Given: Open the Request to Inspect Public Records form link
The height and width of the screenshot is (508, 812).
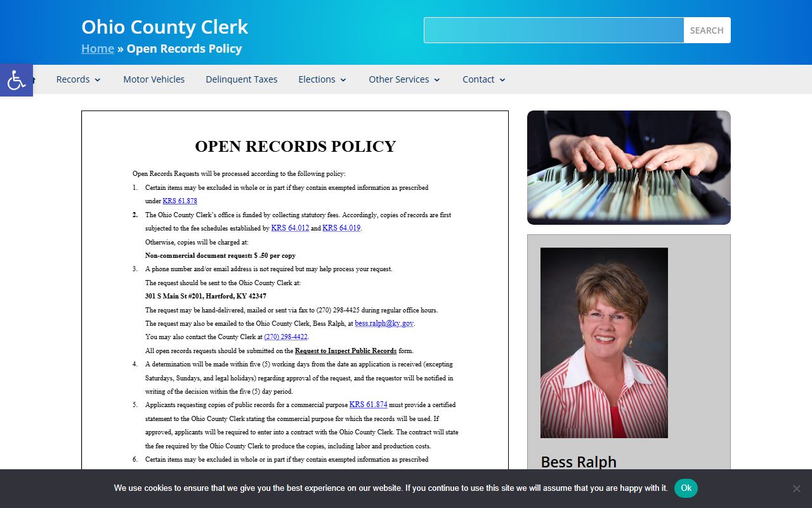Looking at the screenshot, I should (346, 351).
